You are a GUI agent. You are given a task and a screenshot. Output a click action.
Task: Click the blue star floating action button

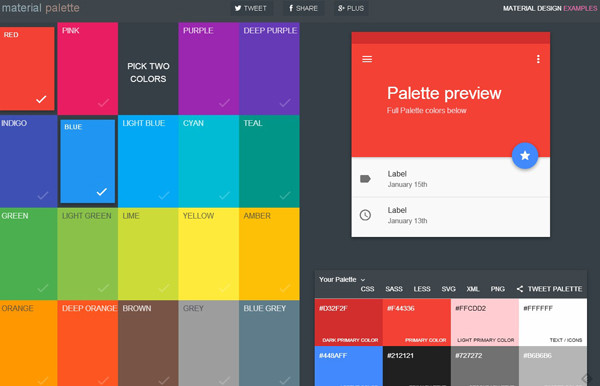point(525,155)
